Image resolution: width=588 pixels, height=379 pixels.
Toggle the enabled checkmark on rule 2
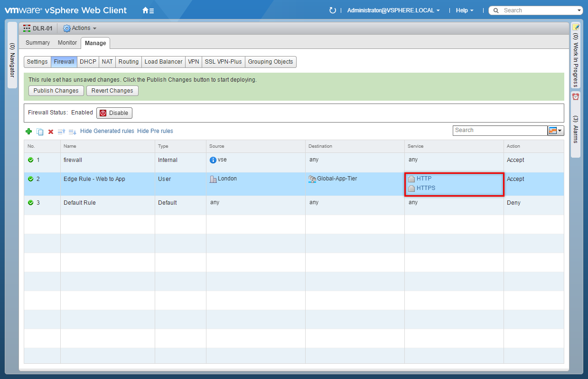coord(31,179)
